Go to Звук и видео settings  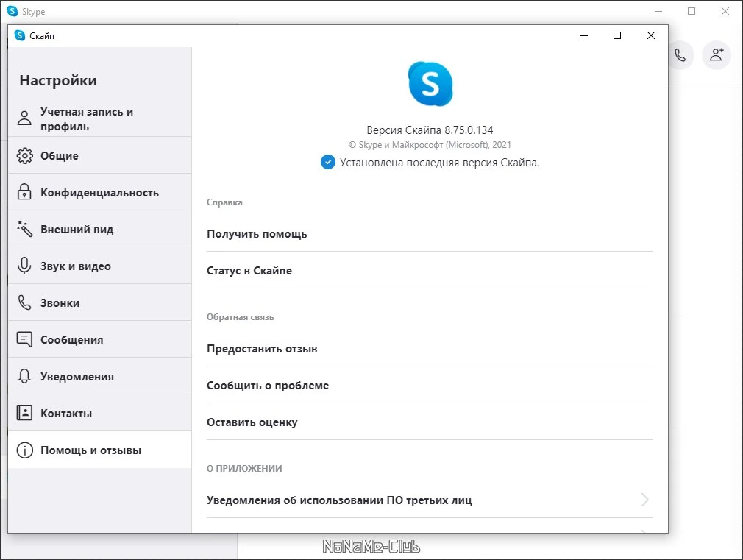click(x=100, y=266)
